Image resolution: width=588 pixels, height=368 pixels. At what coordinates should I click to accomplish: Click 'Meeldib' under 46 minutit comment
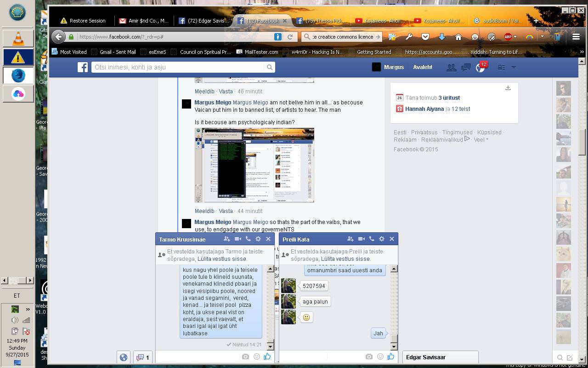coord(204,92)
